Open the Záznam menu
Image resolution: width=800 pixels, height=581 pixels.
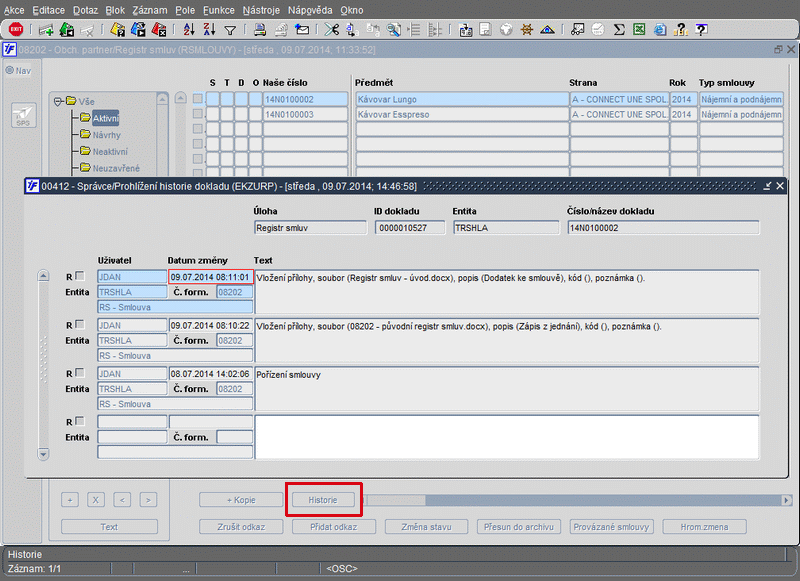150,9
